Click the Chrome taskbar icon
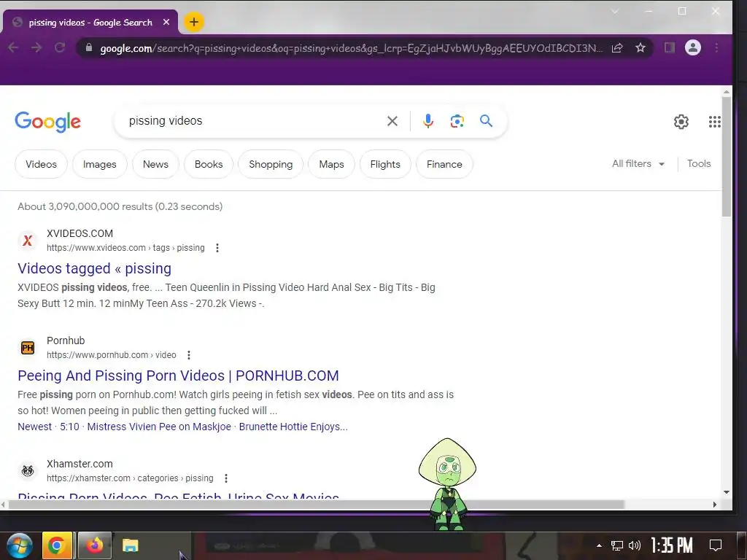The width and height of the screenshot is (747, 560). coord(57,545)
